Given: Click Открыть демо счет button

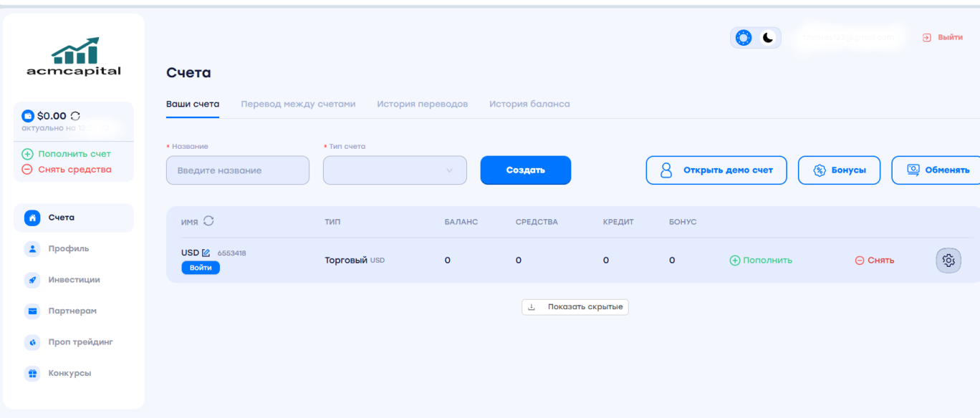Looking at the screenshot, I should [716, 170].
